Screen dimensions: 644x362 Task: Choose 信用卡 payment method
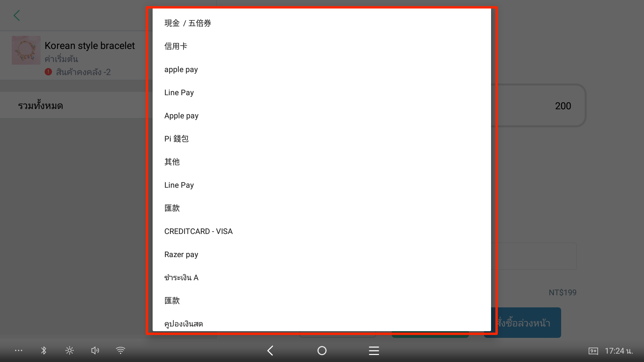pyautogui.click(x=322, y=46)
